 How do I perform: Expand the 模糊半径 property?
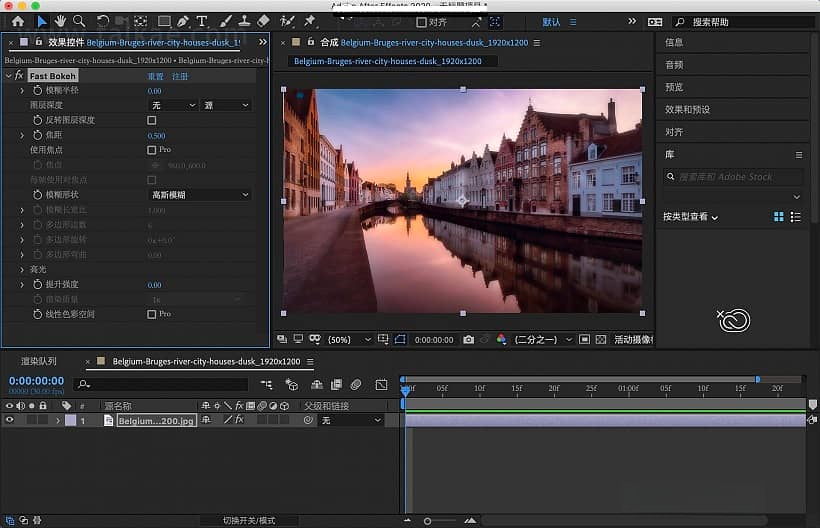(x=22, y=91)
